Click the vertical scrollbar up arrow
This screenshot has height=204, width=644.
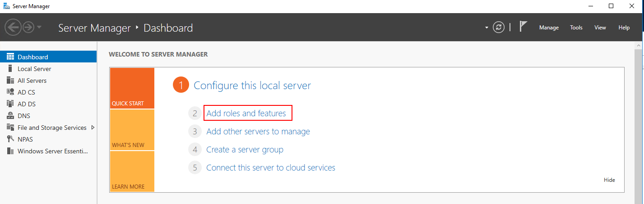tap(639, 45)
